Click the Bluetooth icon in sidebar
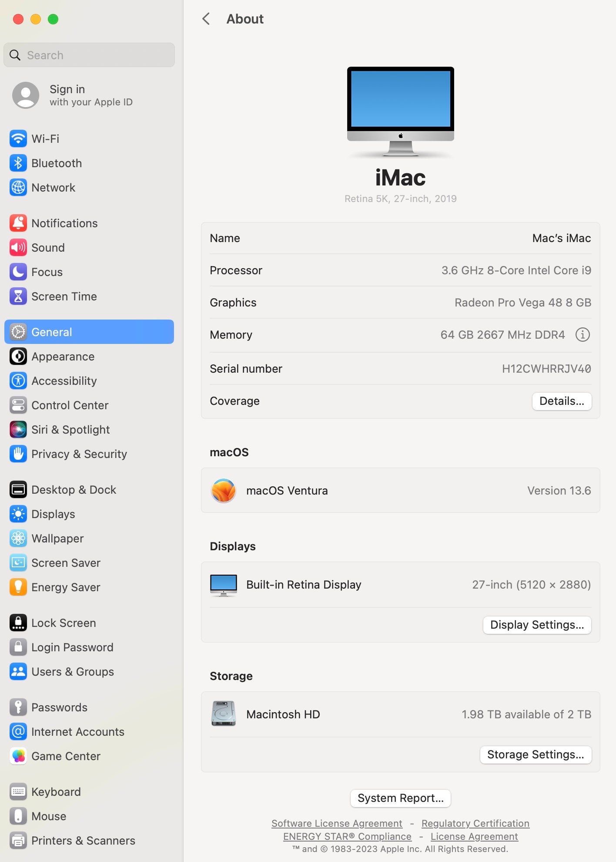 [18, 163]
